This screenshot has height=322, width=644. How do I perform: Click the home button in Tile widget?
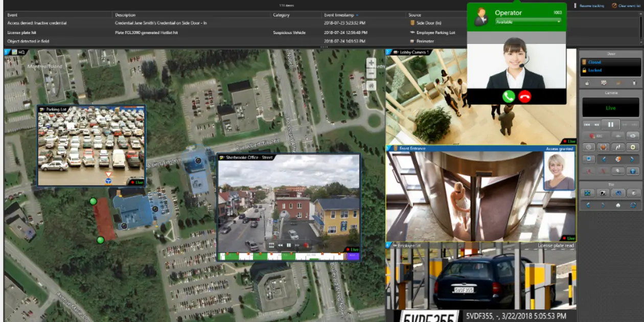click(618, 205)
